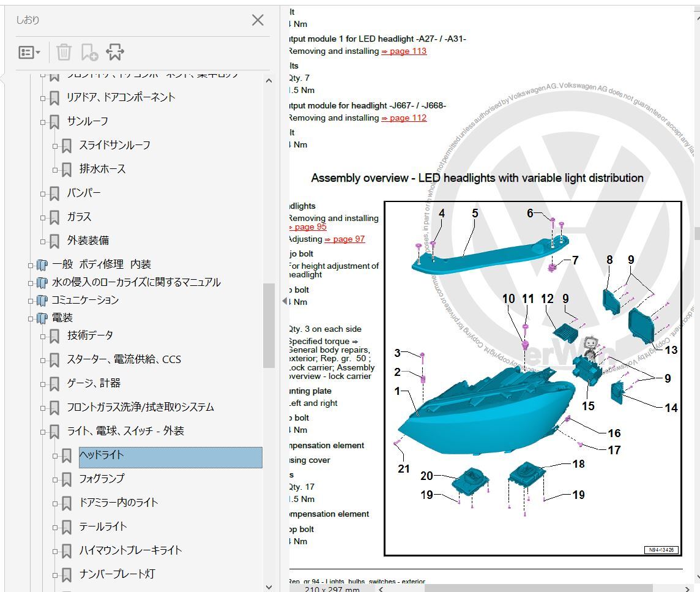Close the しおり bookmarks panel
700x592 pixels.
[258, 20]
